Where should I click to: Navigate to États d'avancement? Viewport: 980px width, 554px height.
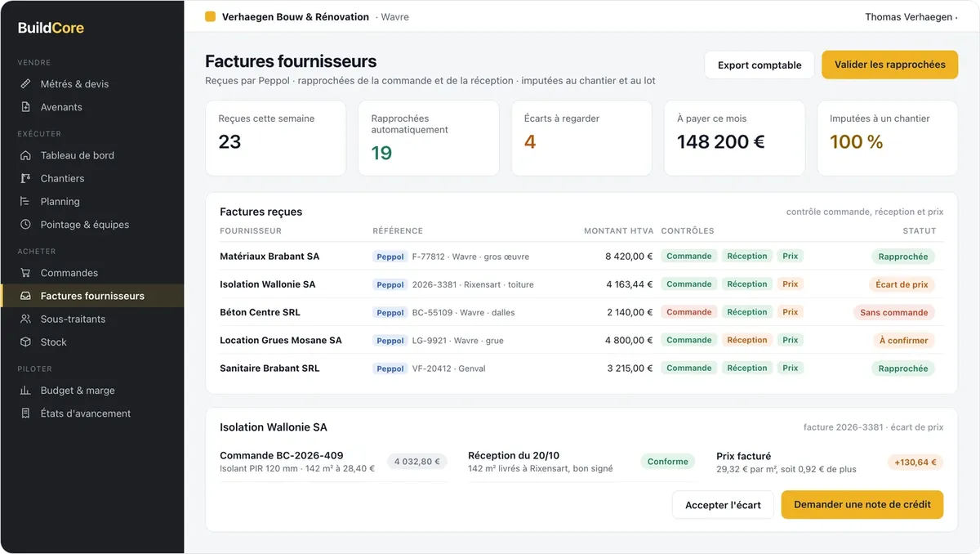91,413
